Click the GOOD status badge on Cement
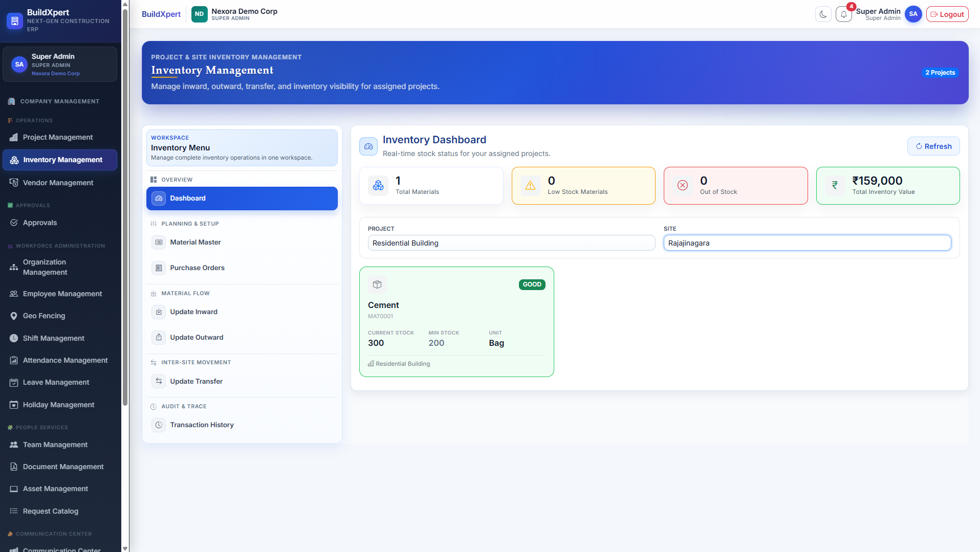Viewport: 980px width, 552px height. coord(532,284)
